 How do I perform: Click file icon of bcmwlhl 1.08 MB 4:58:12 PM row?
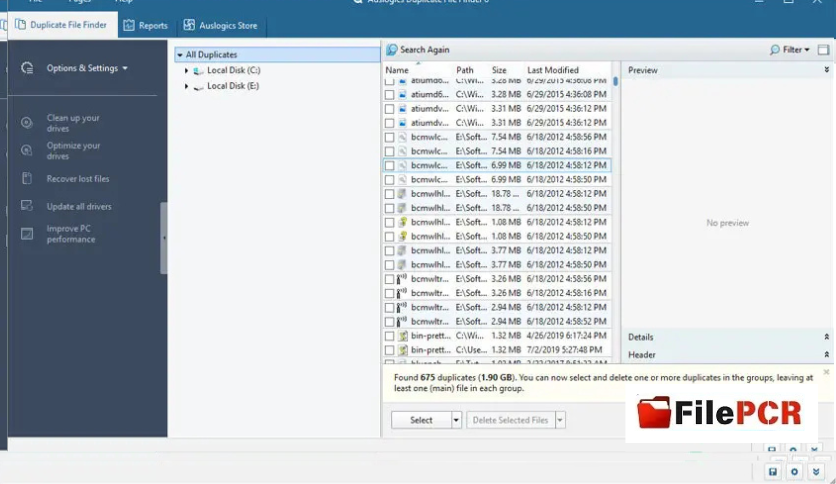(x=403, y=222)
